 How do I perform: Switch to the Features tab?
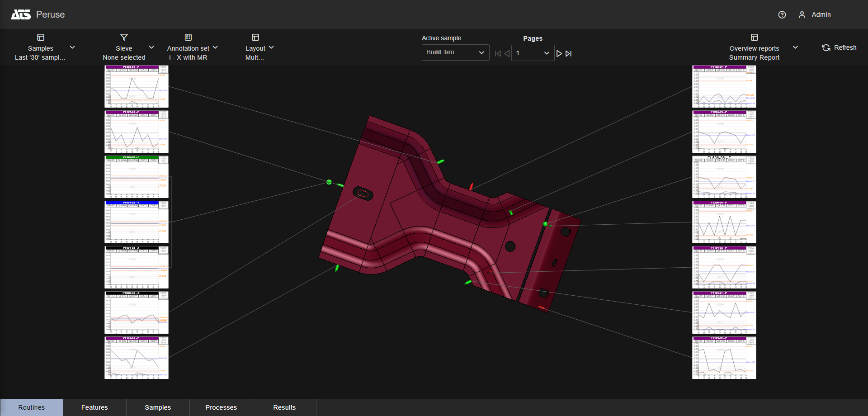tap(94, 407)
